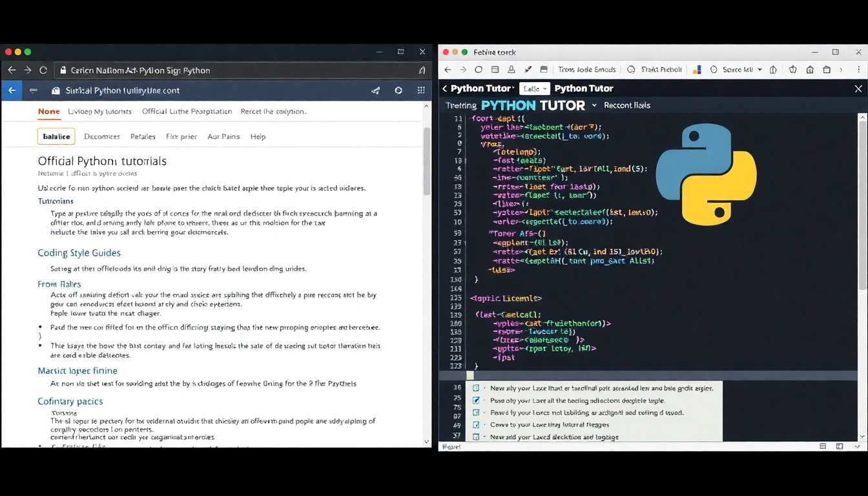Click the left browser address bar field
The image size is (868, 496).
[239, 70]
